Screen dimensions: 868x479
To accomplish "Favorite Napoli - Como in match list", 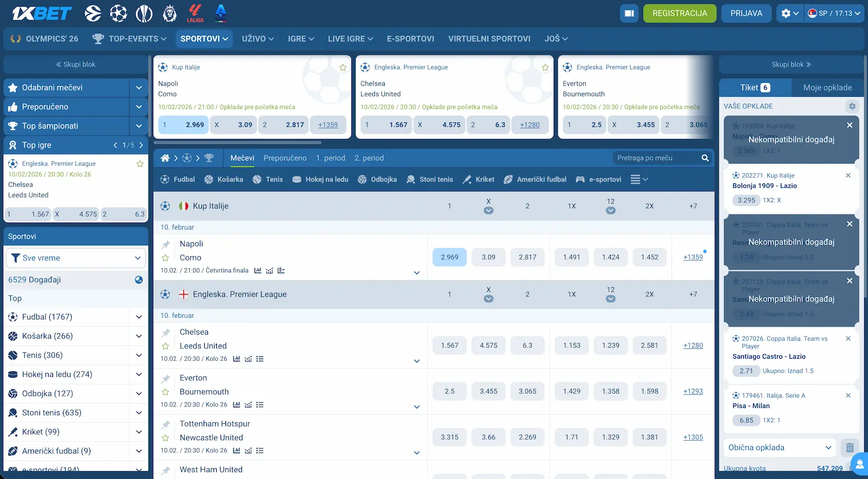I will click(x=165, y=258).
